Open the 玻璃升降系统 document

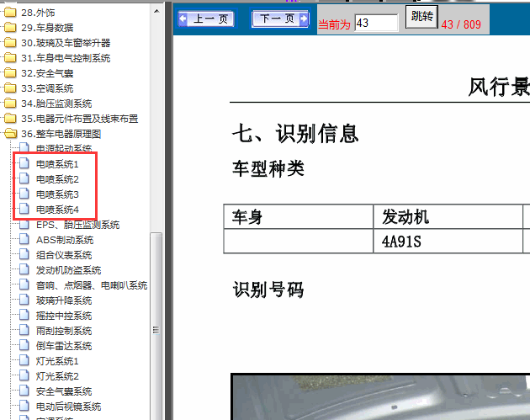[x=64, y=300]
